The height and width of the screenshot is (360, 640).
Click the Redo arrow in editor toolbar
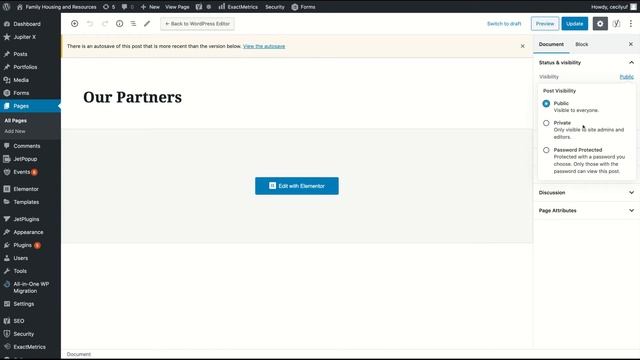[x=105, y=24]
